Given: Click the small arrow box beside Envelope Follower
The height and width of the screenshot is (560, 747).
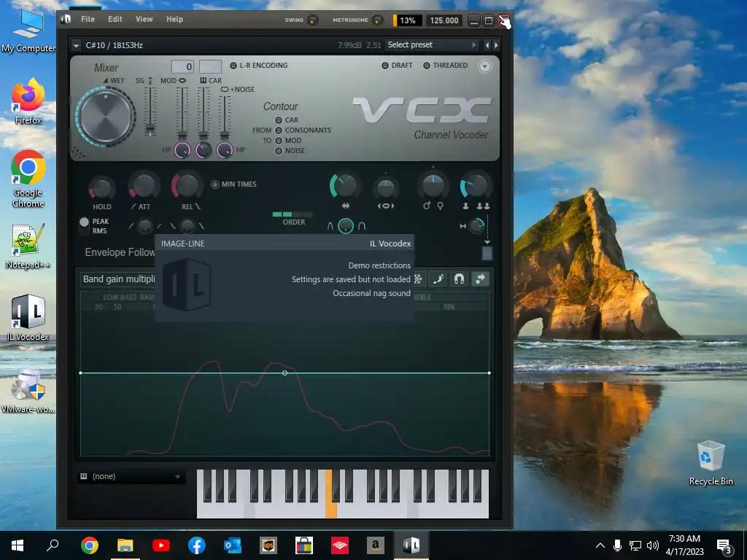Looking at the screenshot, I should pyautogui.click(x=487, y=253).
